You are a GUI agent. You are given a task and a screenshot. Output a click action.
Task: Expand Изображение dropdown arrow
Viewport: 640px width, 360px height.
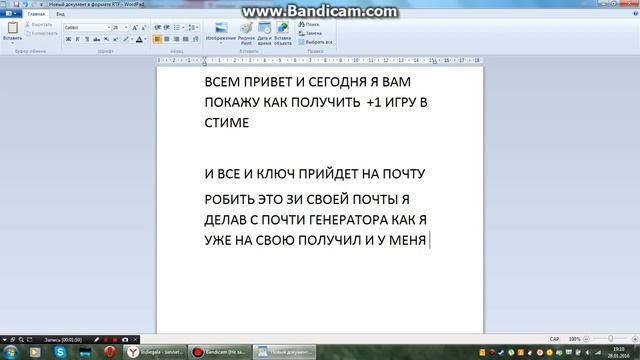coord(221,42)
